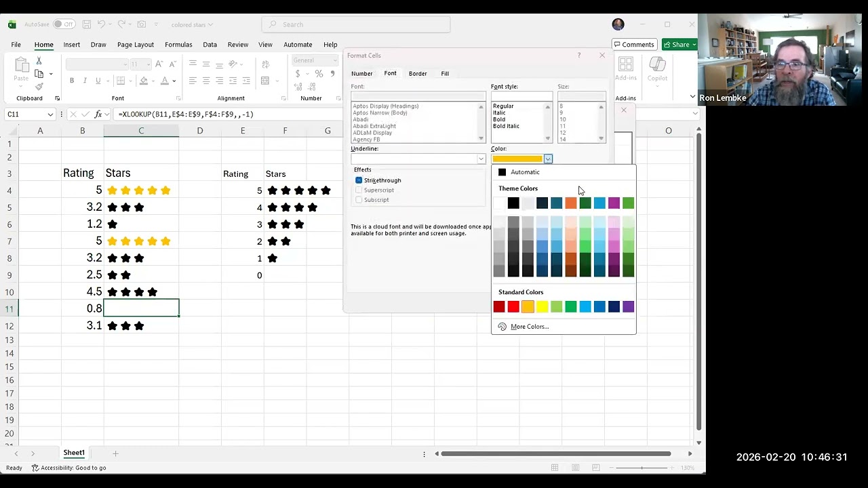Open the Color dropdown arrow in Format Cells
Image resolution: width=868 pixels, height=488 pixels.
pyautogui.click(x=548, y=159)
